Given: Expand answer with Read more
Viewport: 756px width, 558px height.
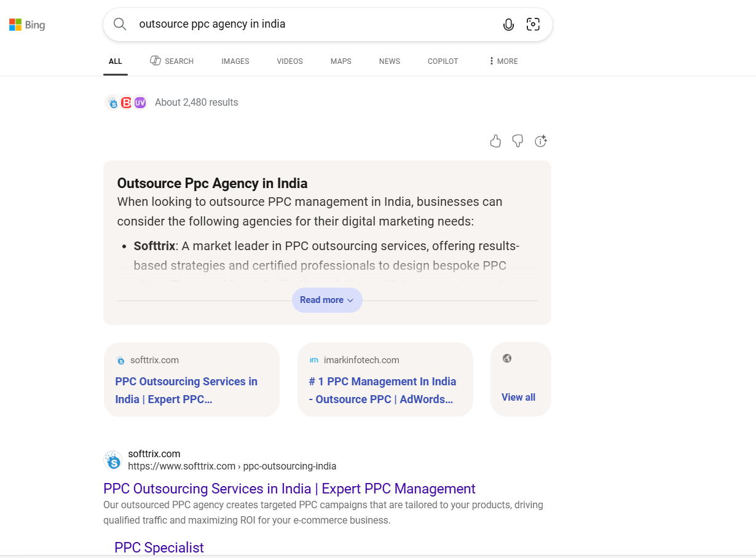Looking at the screenshot, I should tap(326, 300).
